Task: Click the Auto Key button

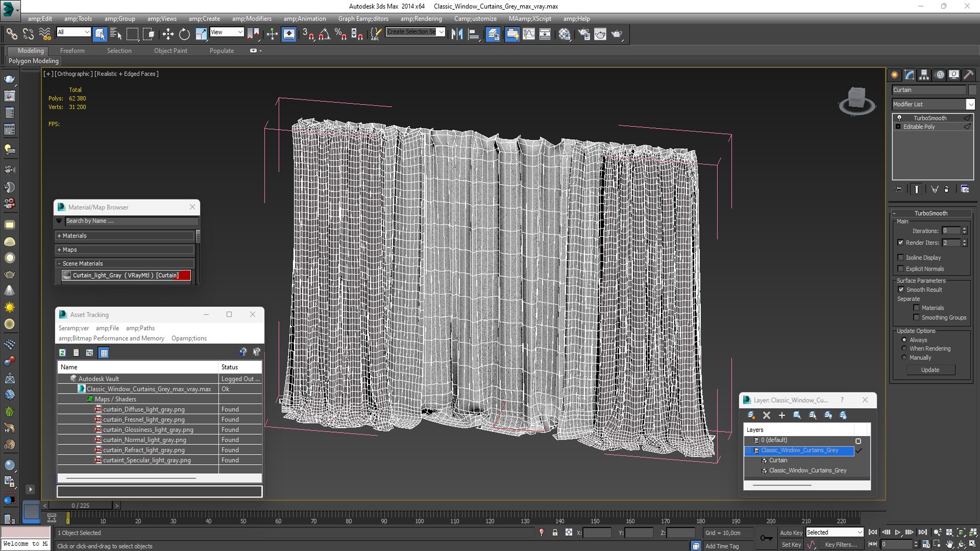Action: click(791, 533)
